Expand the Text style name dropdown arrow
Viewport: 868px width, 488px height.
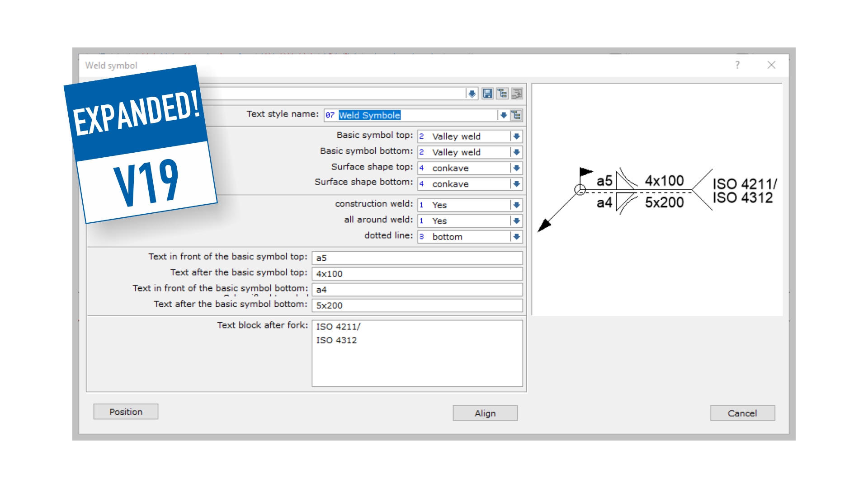click(503, 115)
